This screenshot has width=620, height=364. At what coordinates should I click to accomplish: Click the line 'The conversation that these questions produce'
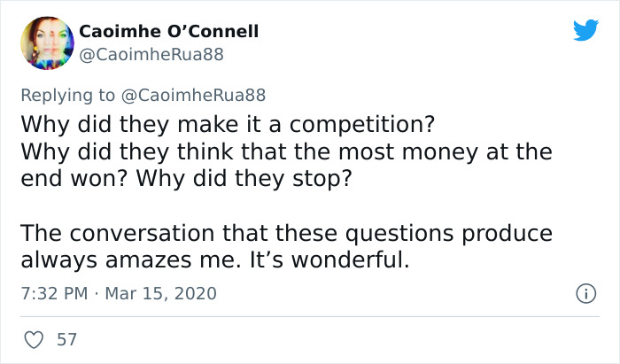click(x=285, y=234)
